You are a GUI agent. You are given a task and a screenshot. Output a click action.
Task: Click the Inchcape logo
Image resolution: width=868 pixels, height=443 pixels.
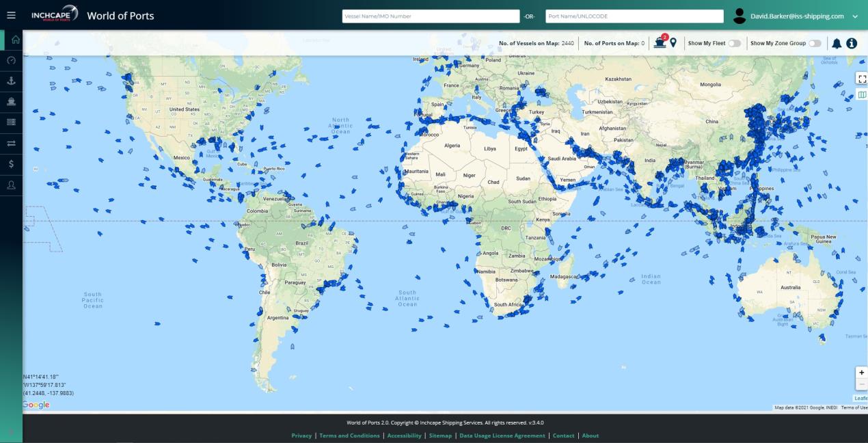pyautogui.click(x=55, y=15)
